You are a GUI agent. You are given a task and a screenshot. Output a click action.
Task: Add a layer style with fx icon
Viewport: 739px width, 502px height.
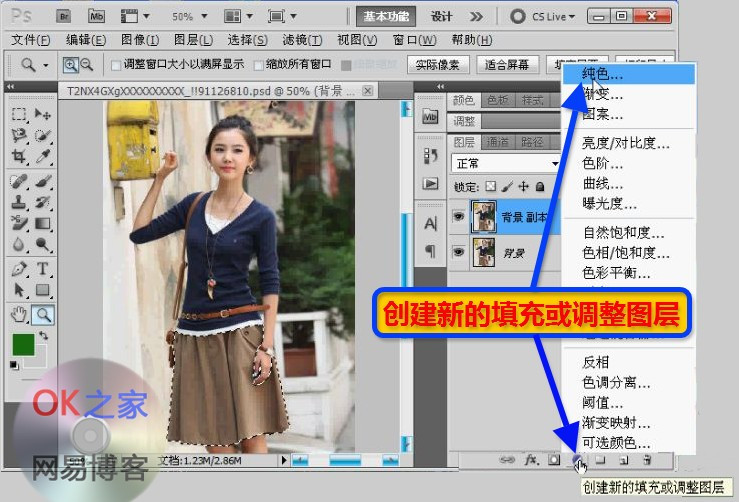pyautogui.click(x=532, y=459)
